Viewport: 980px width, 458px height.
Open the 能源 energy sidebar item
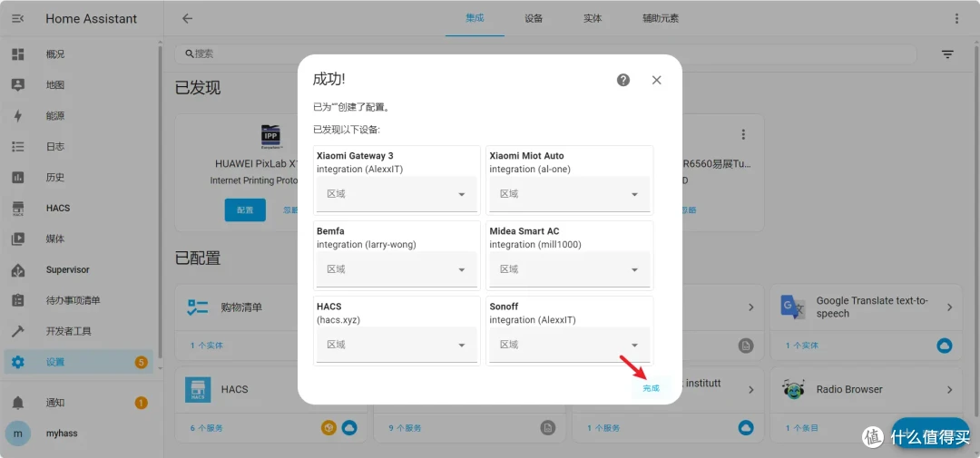(x=79, y=115)
